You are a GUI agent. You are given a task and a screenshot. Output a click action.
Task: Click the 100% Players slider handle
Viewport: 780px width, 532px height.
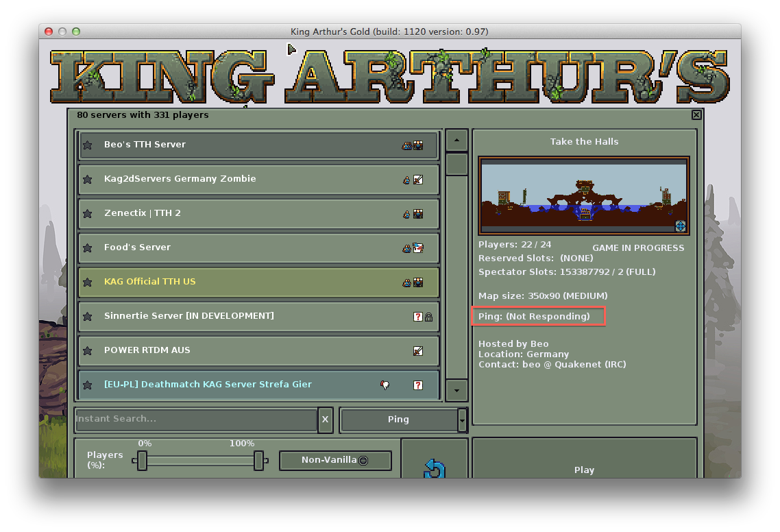(x=258, y=461)
